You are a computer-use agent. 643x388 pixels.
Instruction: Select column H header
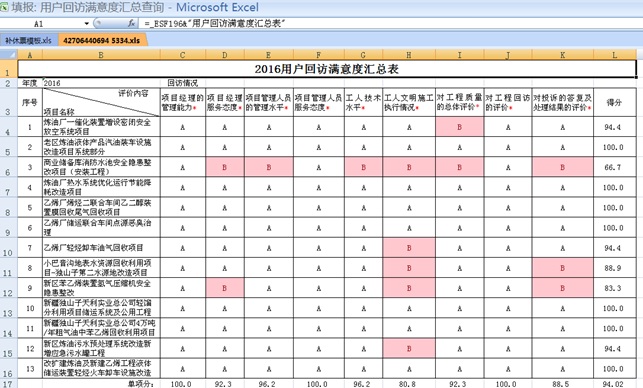[x=409, y=55]
